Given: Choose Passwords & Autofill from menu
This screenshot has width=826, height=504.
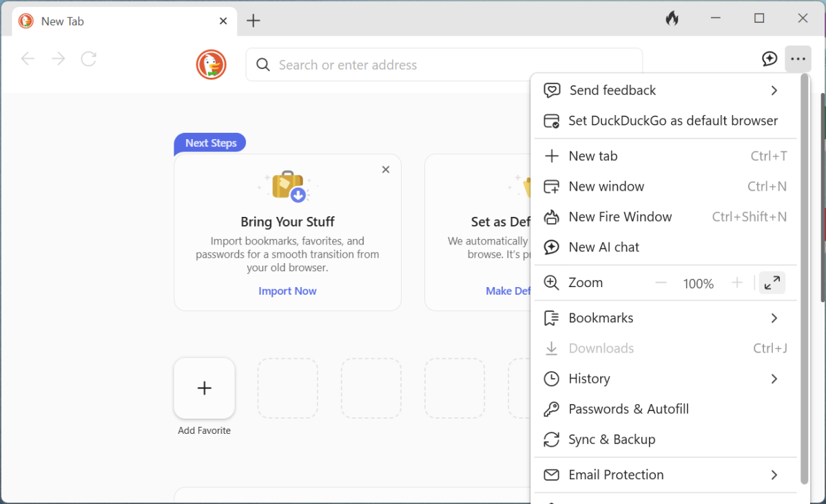Looking at the screenshot, I should [x=628, y=409].
